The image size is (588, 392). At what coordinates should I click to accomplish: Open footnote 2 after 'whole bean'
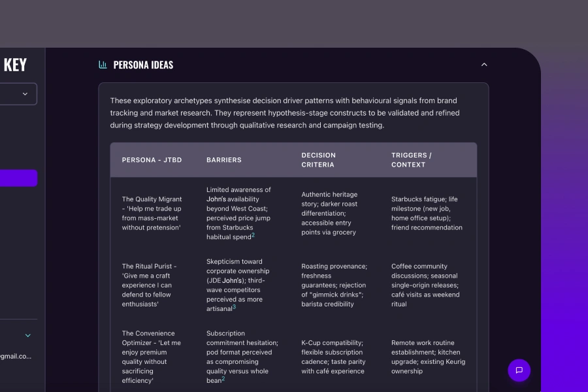223,379
